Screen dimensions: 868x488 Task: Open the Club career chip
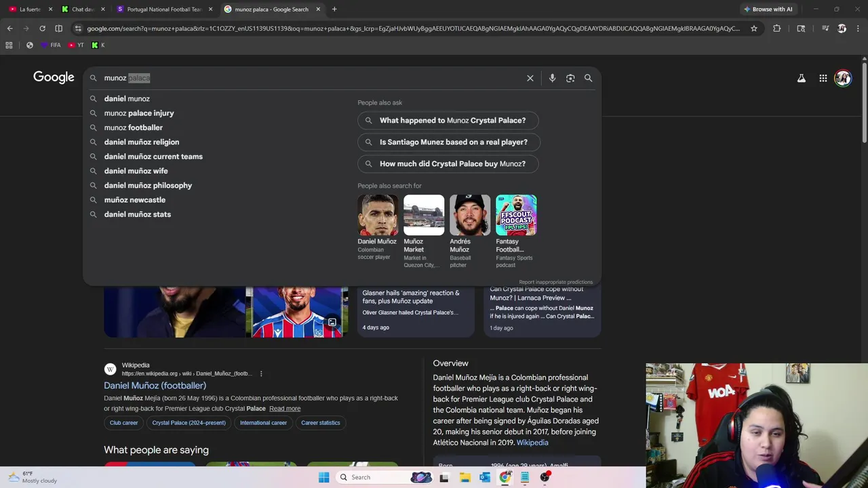click(x=123, y=423)
